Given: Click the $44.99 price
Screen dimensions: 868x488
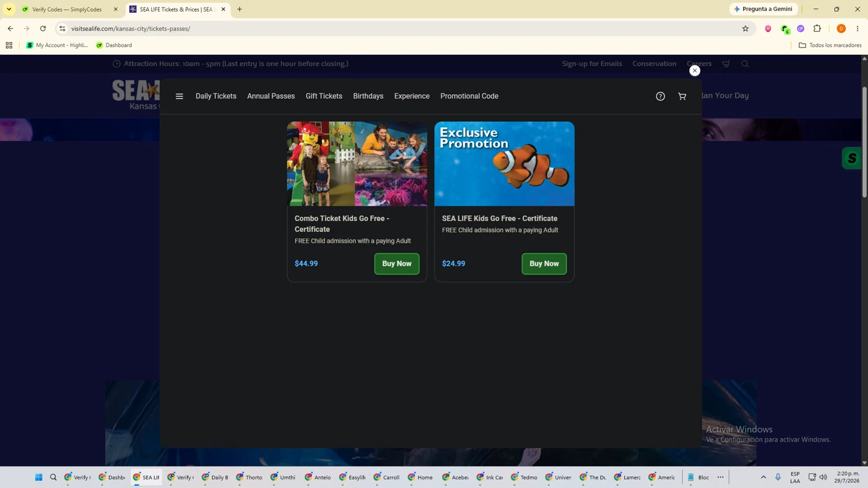Looking at the screenshot, I should pos(306,264).
